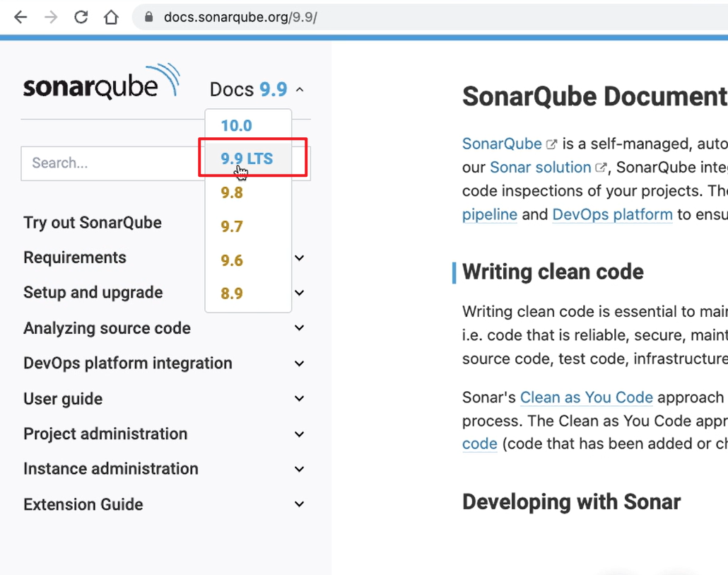Expand Setup and upgrade chevron
Screen dimensions: 728x575
tap(300, 293)
